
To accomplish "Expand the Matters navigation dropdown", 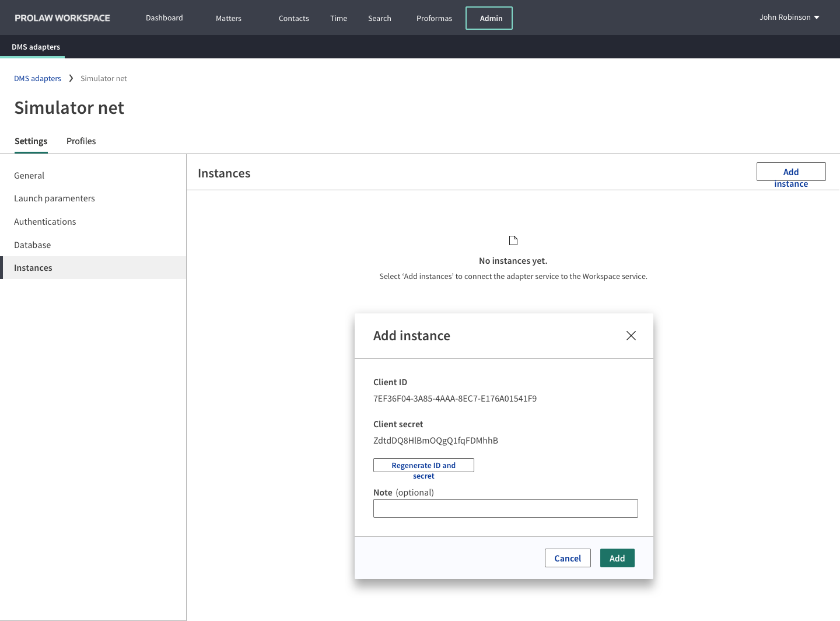I will tap(228, 18).
